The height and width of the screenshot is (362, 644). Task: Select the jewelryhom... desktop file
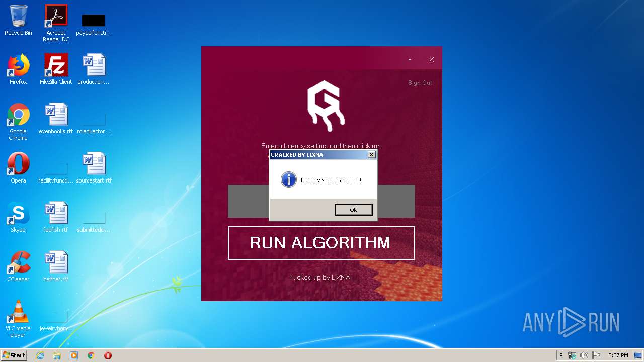[56, 322]
